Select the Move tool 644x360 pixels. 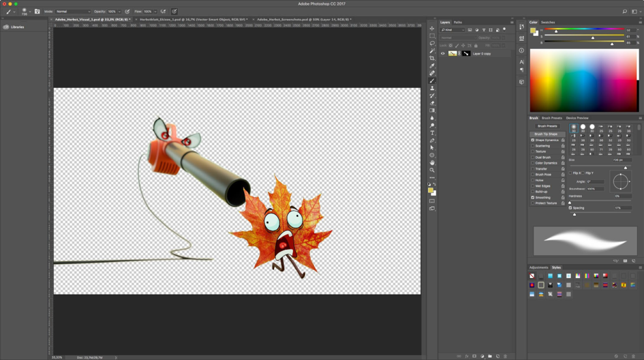pos(432,28)
